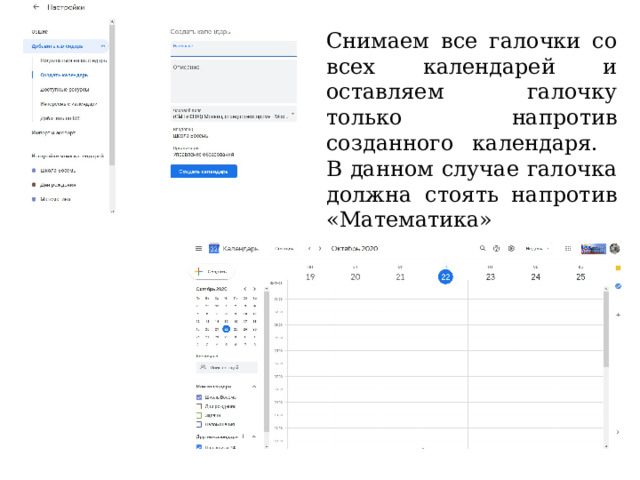This screenshot has width=640, height=480.
Task: Click the week grid vertical scrollbar
Action: coord(606,329)
